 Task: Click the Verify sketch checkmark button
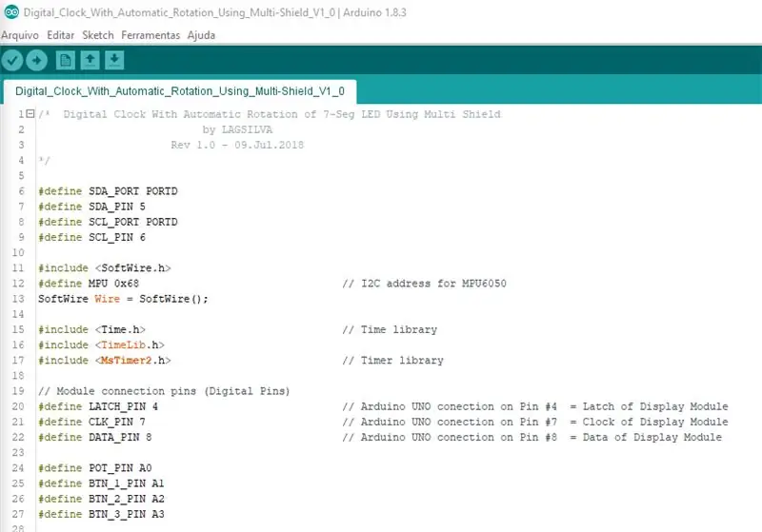tap(12, 61)
